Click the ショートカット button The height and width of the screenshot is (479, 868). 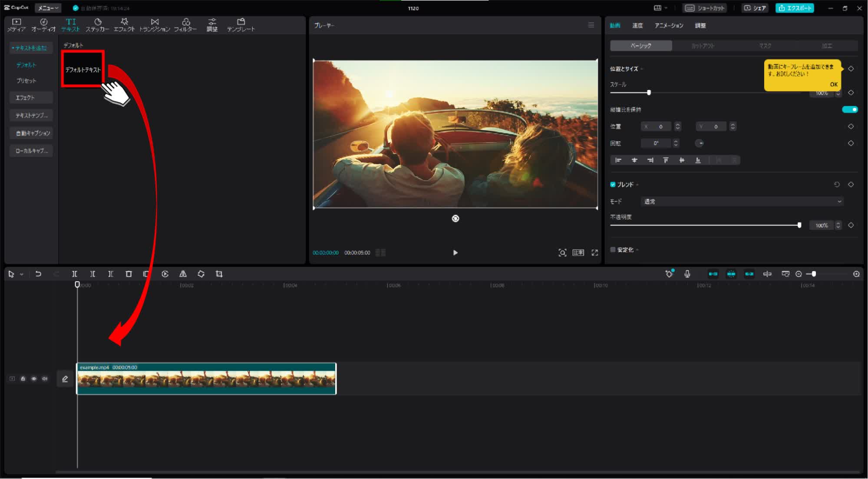[705, 8]
